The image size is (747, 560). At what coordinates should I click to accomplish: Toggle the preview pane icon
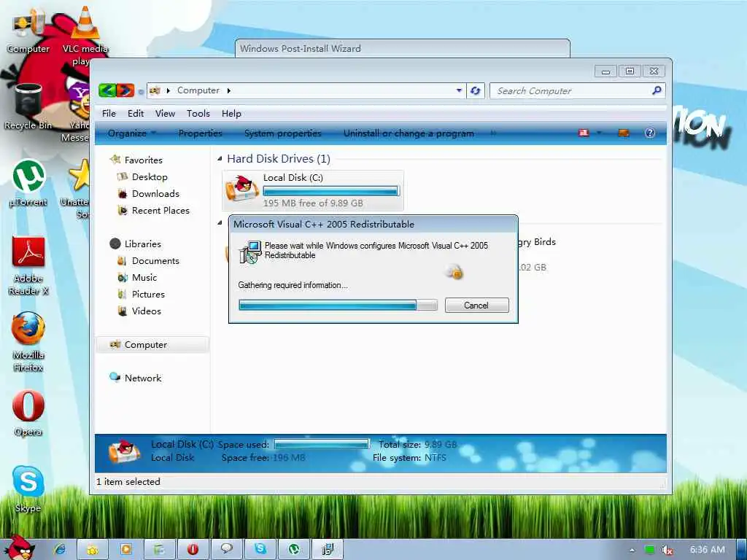[x=624, y=133]
